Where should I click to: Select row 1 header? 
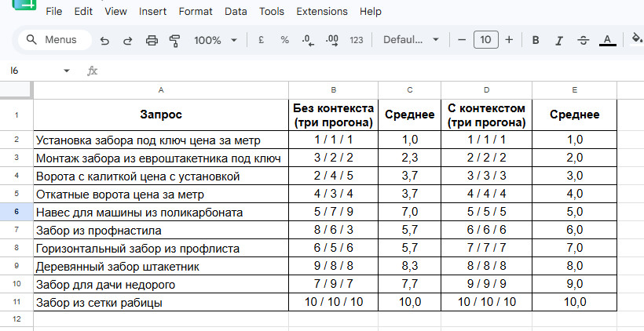tap(16, 115)
